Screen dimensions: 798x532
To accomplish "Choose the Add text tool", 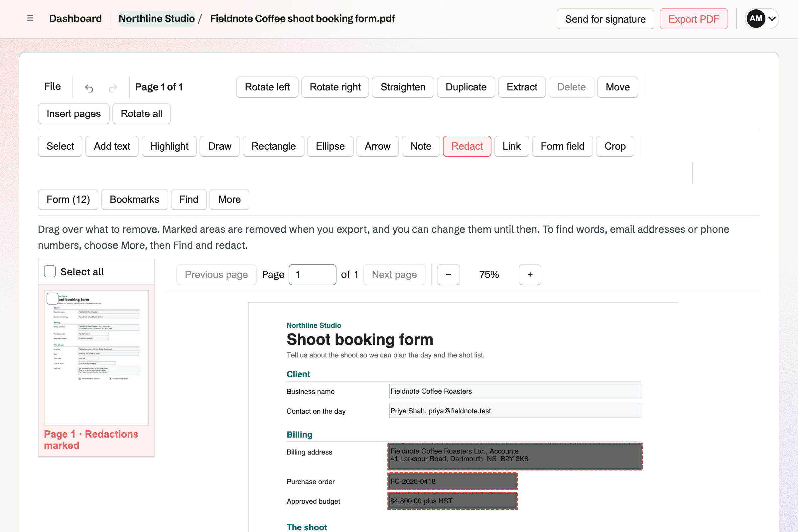I will pyautogui.click(x=112, y=146).
